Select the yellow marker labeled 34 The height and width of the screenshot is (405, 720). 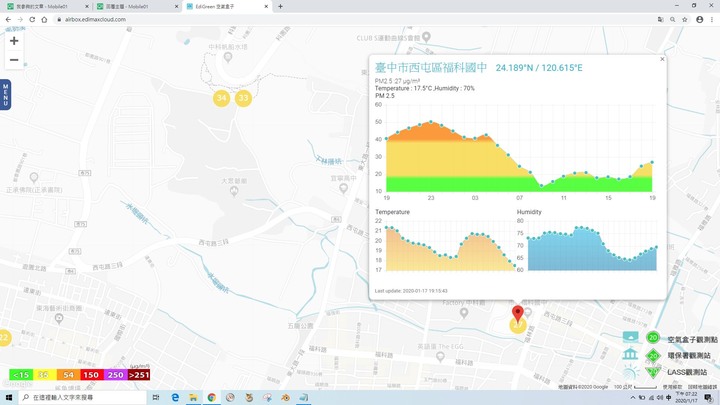(x=221, y=98)
